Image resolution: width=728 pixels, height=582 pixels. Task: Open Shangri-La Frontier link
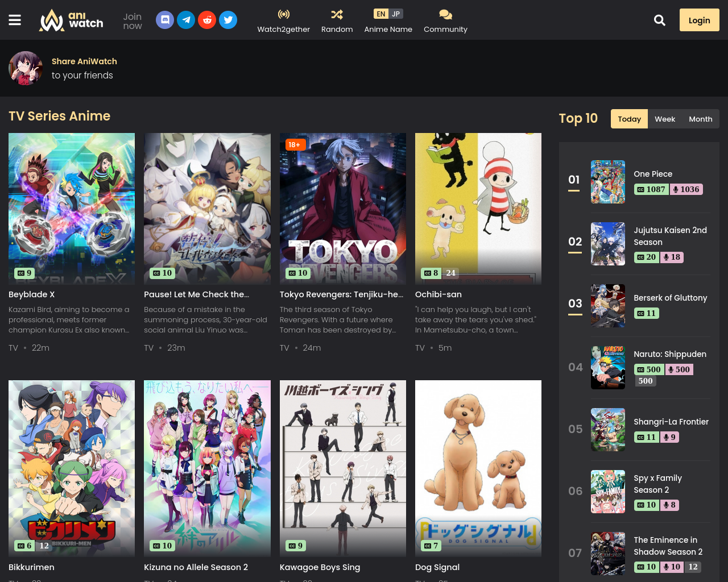click(x=671, y=422)
